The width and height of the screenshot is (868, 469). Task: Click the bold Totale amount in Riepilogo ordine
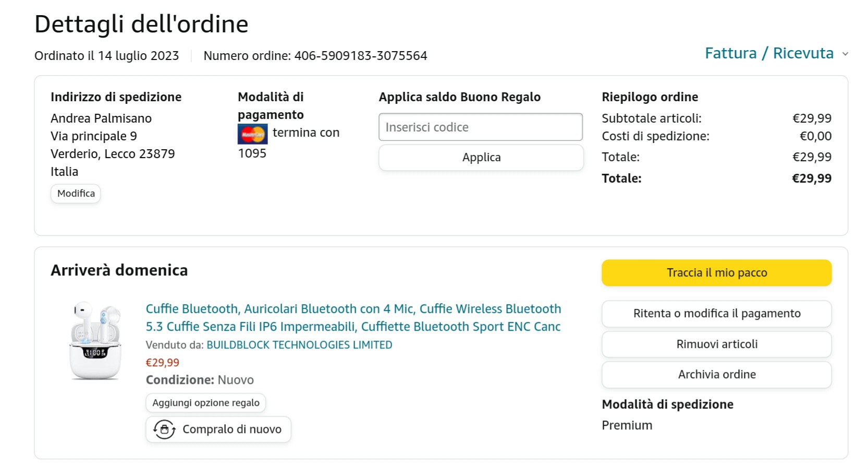[x=811, y=178]
